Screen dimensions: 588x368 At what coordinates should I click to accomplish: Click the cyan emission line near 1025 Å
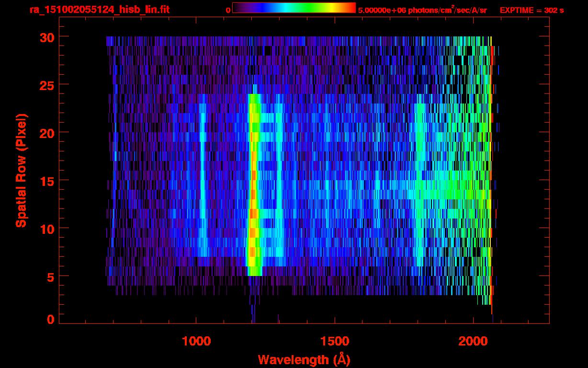(203, 175)
